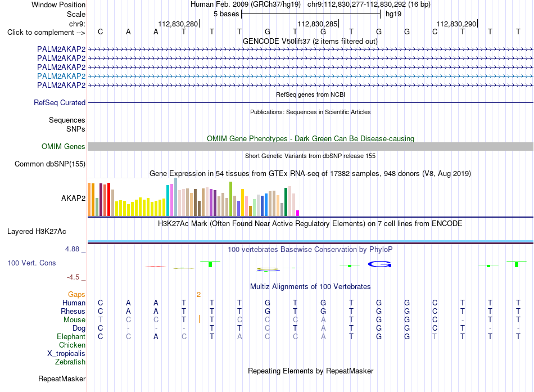Select the Scale label
Image resolution: width=534 pixels, height=392 pixels.
click(76, 14)
